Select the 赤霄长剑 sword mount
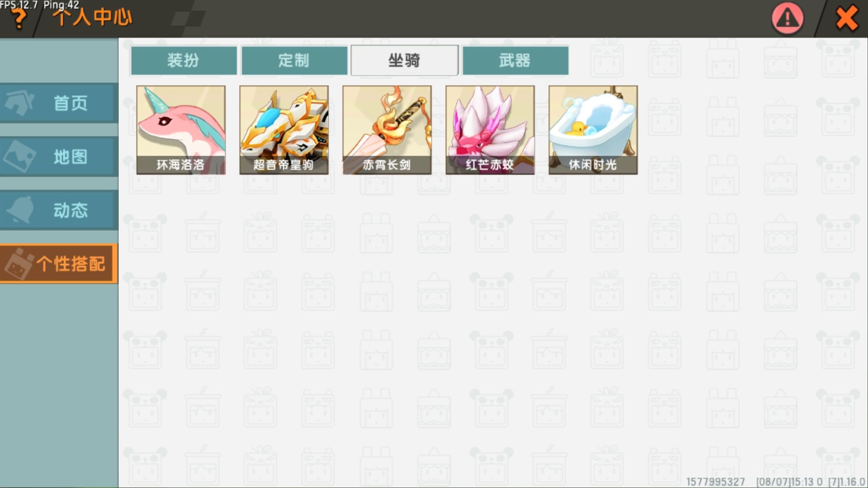 pos(387,130)
